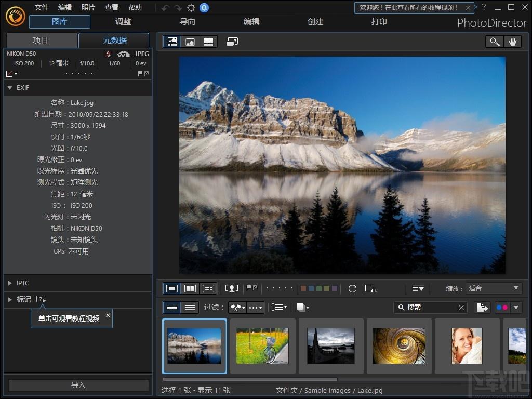This screenshot has width=532, height=399.
Task: Expand the 标记 section
Action: (10, 300)
